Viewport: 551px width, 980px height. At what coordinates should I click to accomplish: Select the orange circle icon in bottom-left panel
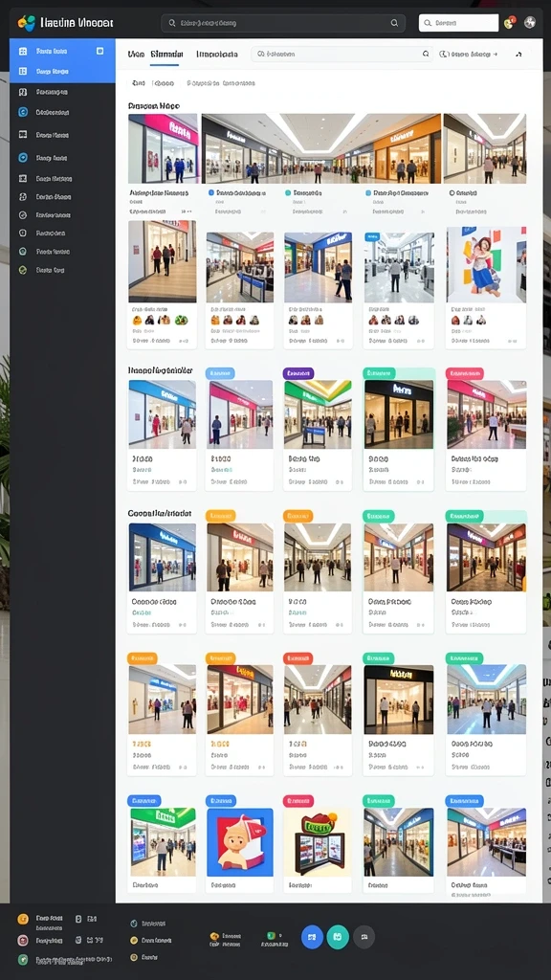coord(23,919)
